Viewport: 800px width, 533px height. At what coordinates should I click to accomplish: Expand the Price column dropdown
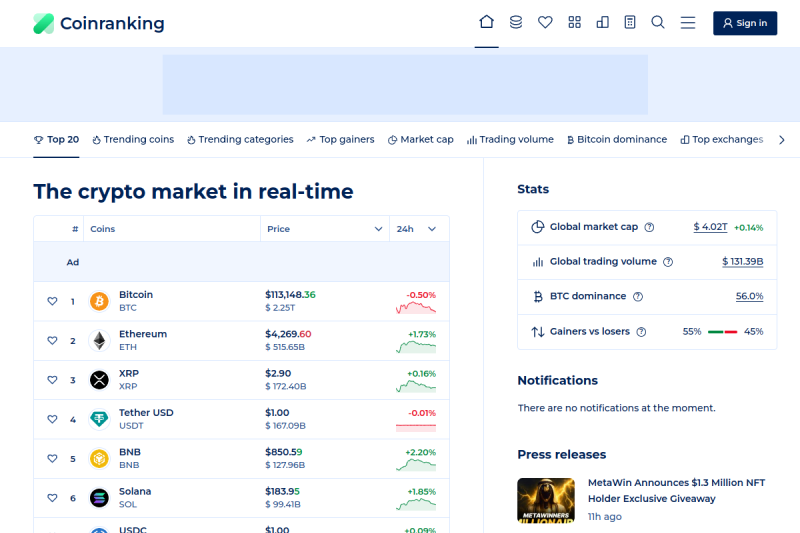pyautogui.click(x=378, y=229)
